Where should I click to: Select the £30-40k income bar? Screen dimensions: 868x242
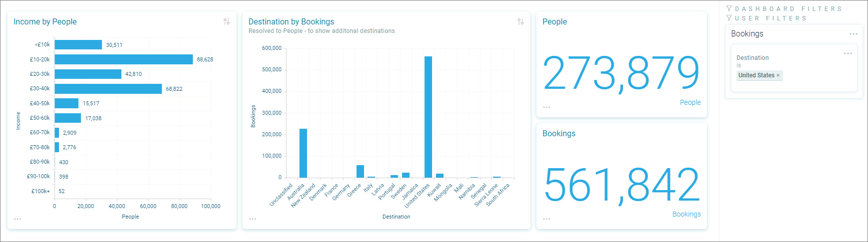click(x=108, y=89)
